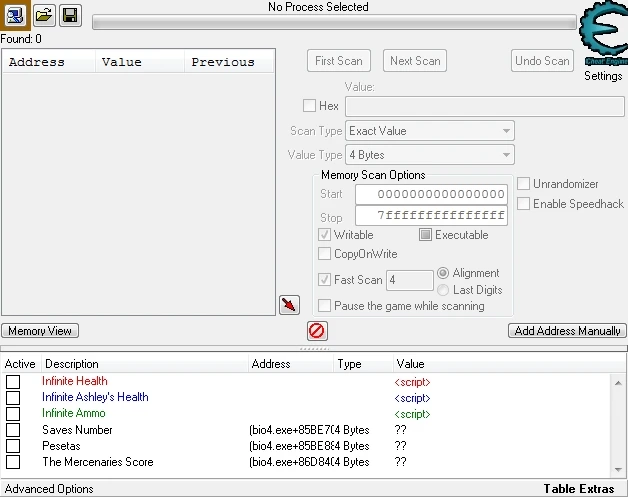This screenshot has width=628, height=497.
Task: Click the No Process Selected title
Action: pyautogui.click(x=318, y=7)
